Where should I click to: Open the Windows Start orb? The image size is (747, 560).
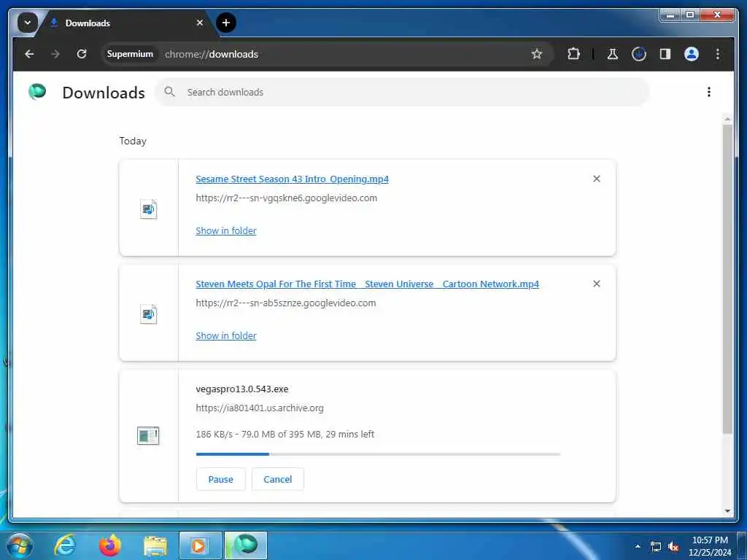tap(19, 545)
